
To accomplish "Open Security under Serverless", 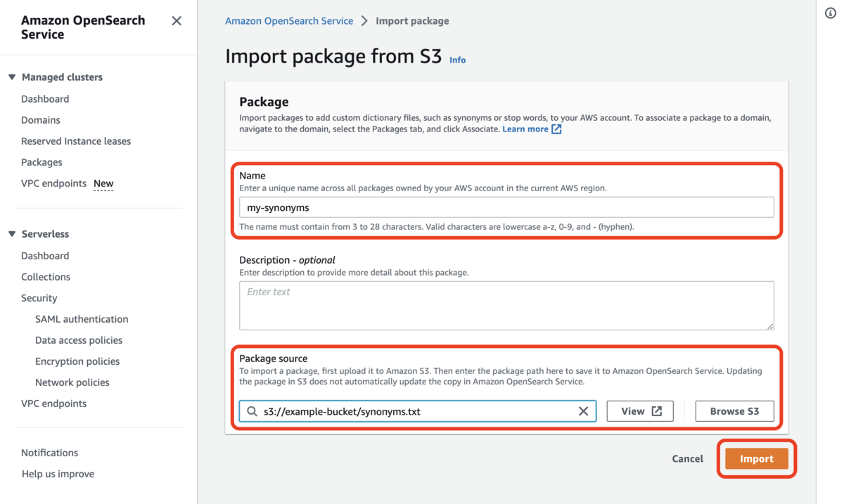I will 39,298.
